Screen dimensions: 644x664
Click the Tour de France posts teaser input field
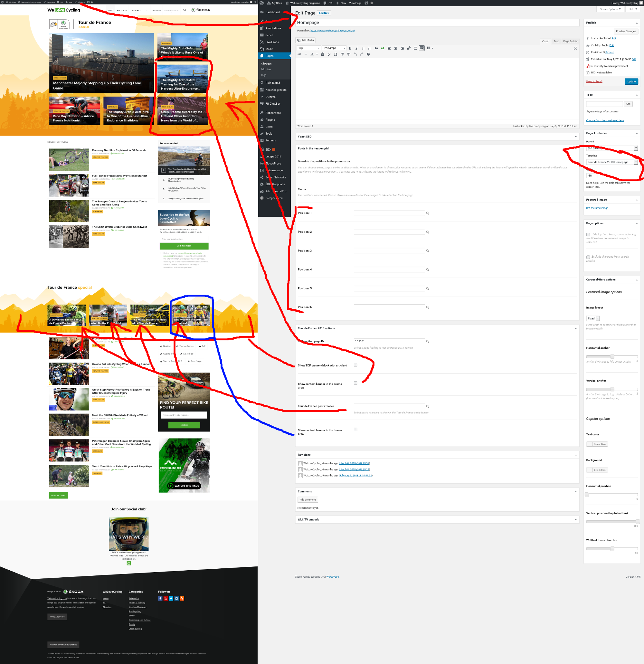point(390,405)
